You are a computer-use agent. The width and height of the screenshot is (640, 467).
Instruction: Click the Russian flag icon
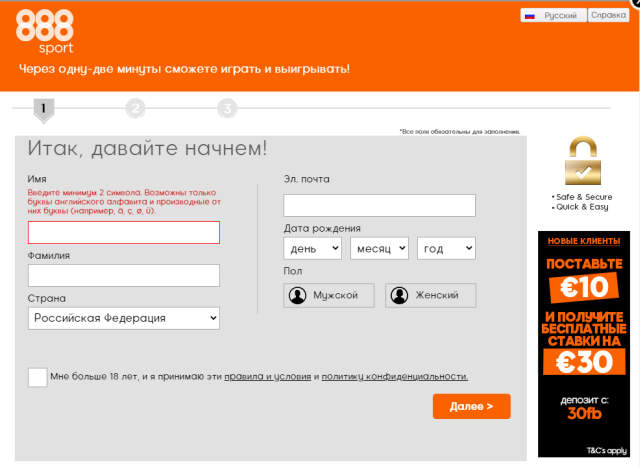point(530,16)
